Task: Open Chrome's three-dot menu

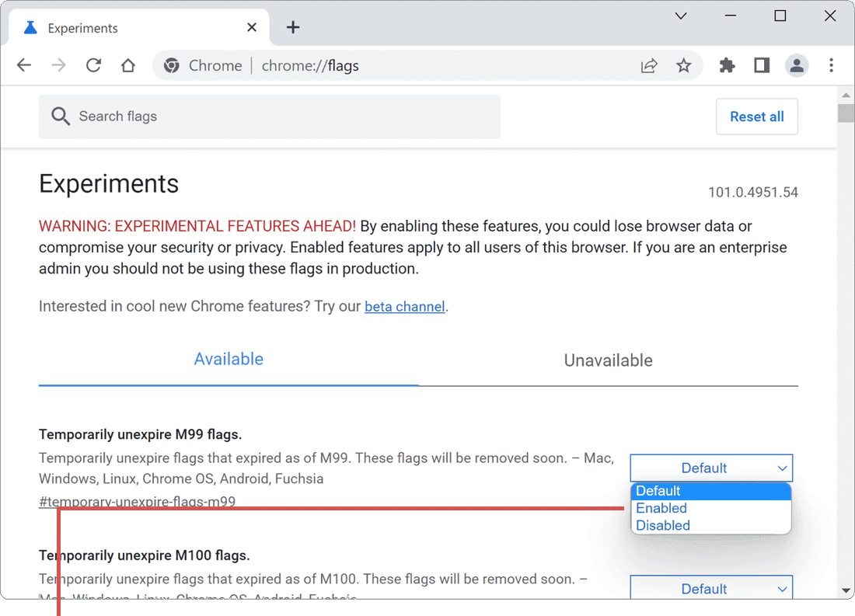Action: [x=831, y=65]
